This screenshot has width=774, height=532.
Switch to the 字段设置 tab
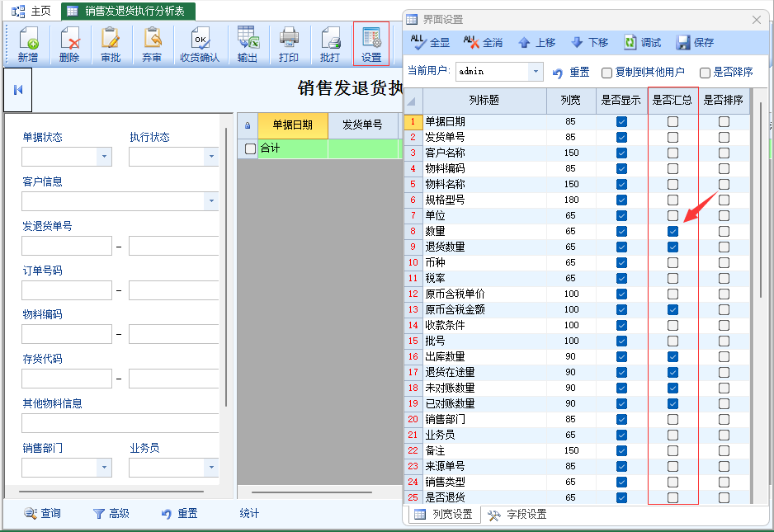(x=517, y=515)
